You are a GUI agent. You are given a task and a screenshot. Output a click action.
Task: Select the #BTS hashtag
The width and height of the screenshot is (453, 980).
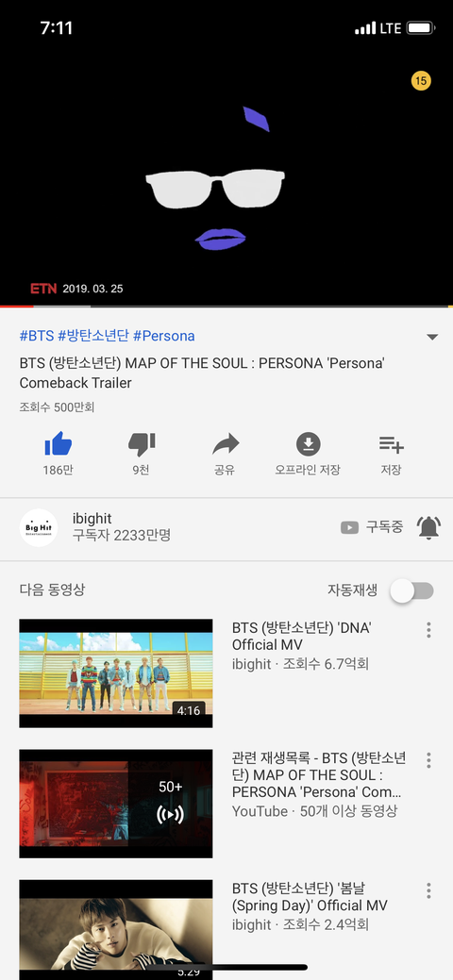[x=36, y=336]
